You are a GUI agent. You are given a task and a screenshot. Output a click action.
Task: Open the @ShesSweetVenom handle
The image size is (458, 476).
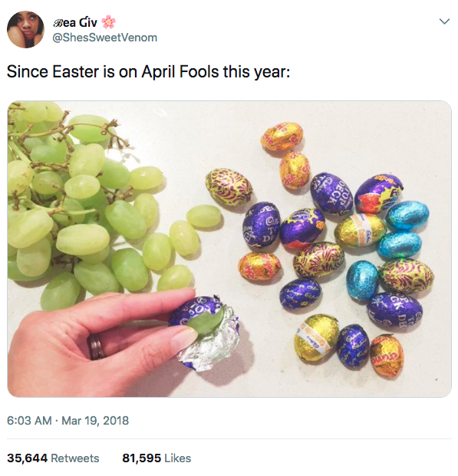pyautogui.click(x=105, y=38)
